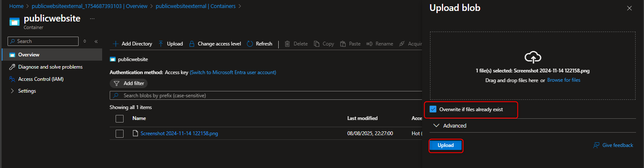Sort by the Name column header

[139, 118]
